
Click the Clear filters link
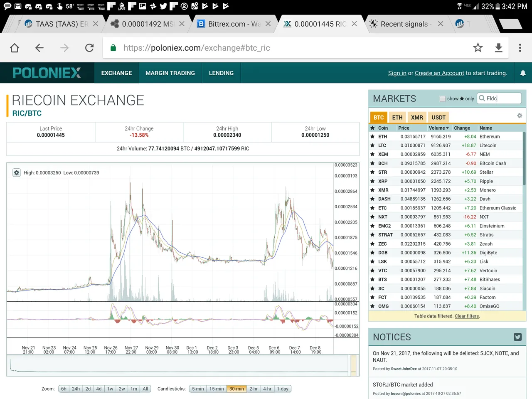pyautogui.click(x=467, y=316)
